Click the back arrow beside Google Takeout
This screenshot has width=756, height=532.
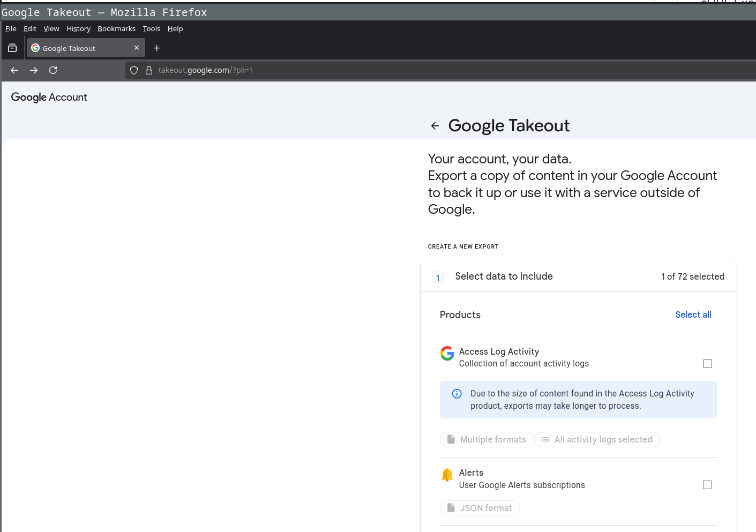[x=435, y=126]
